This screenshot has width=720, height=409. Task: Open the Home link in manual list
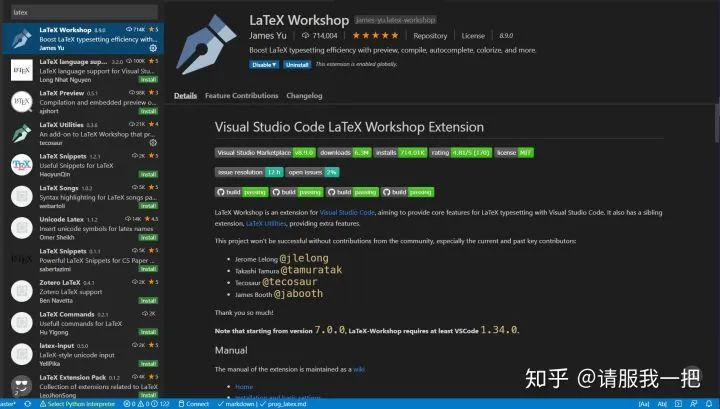(244, 387)
